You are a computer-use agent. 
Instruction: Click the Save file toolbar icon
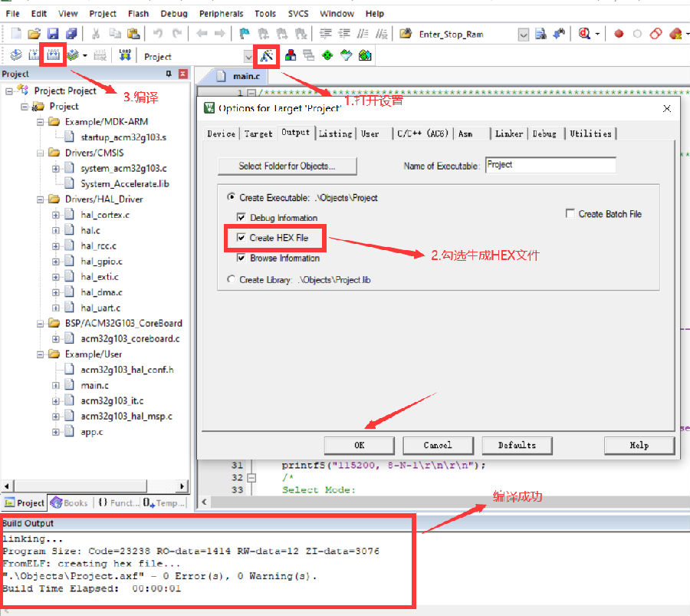(x=53, y=34)
